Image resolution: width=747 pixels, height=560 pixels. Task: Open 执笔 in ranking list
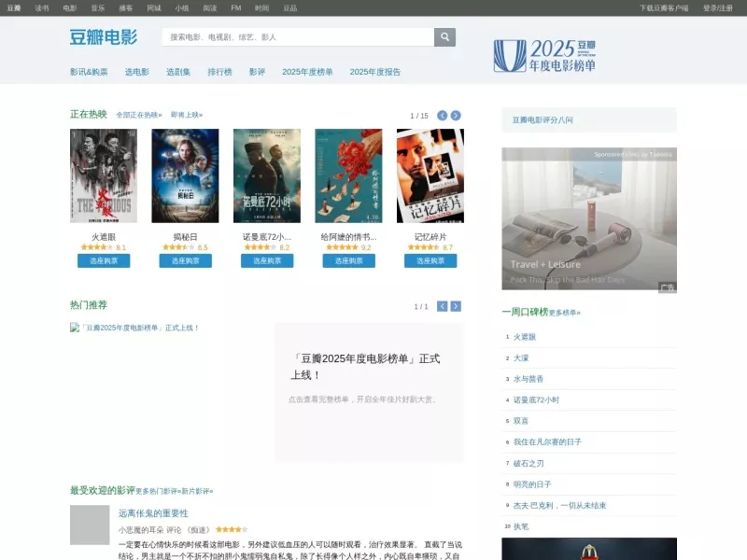[x=521, y=526]
